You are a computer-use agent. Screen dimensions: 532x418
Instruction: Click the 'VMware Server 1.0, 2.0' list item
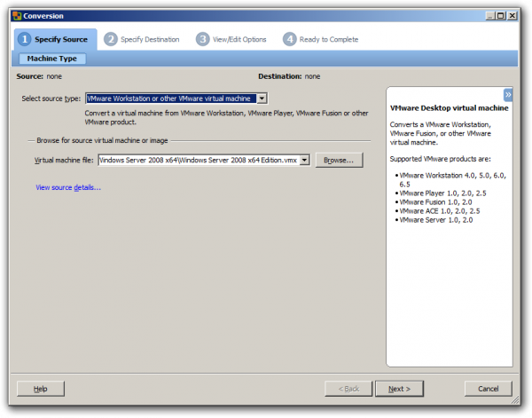click(435, 220)
